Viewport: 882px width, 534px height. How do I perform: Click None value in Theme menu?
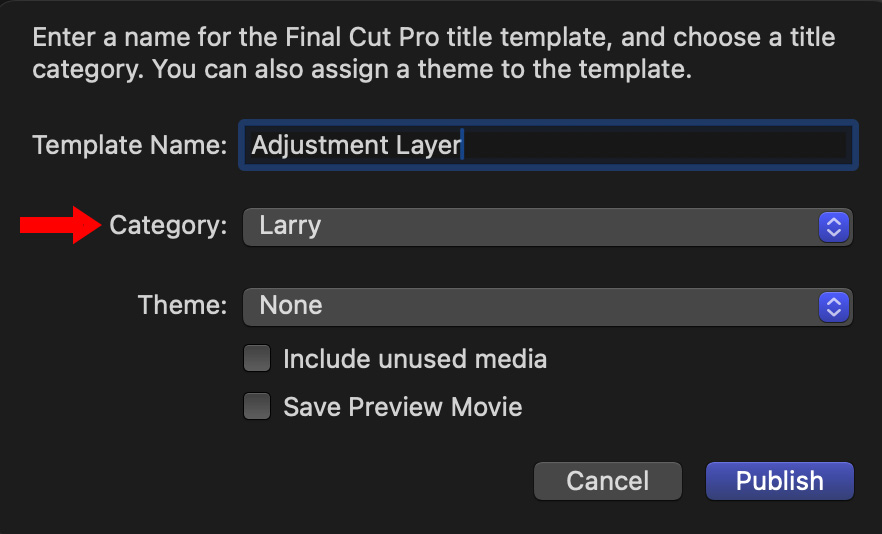coord(290,306)
